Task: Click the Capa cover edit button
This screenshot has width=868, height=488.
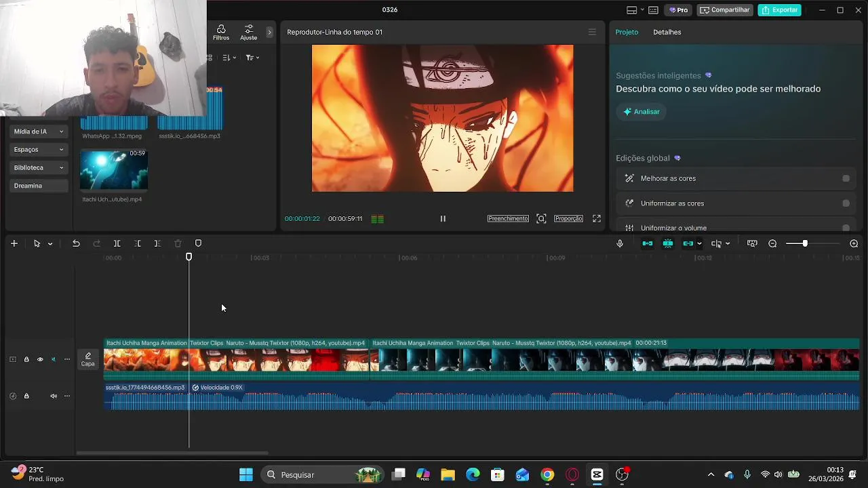Action: 88,359
